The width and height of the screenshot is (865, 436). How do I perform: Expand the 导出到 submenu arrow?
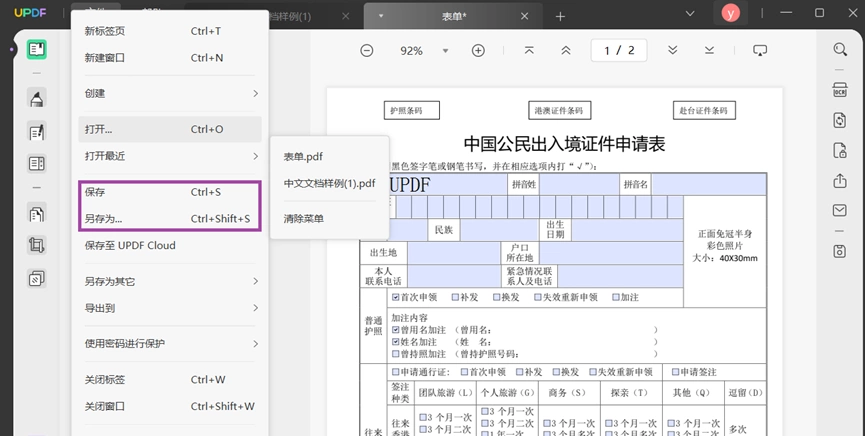coord(255,308)
